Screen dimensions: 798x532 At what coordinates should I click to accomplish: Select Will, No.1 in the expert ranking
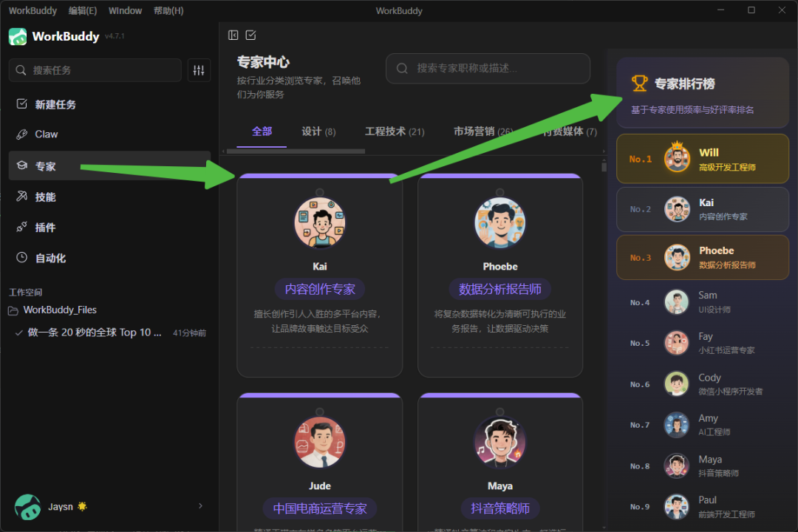[x=702, y=158]
